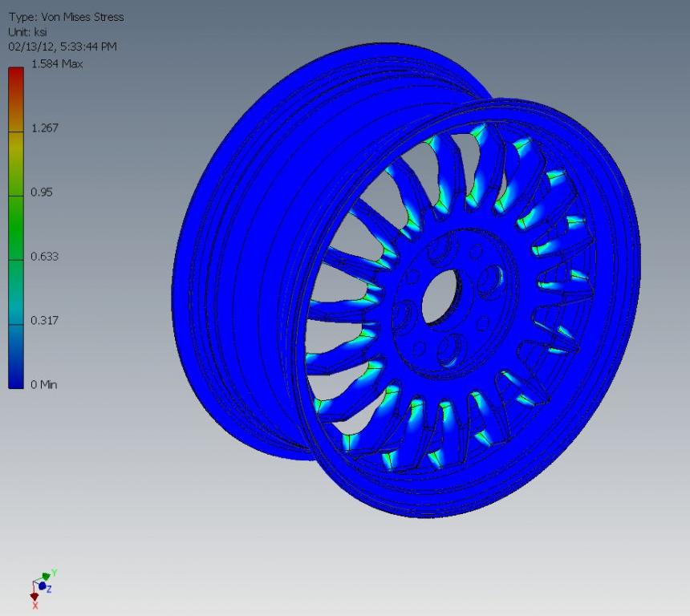Select the red top segment of the stress color bar

pos(16,80)
